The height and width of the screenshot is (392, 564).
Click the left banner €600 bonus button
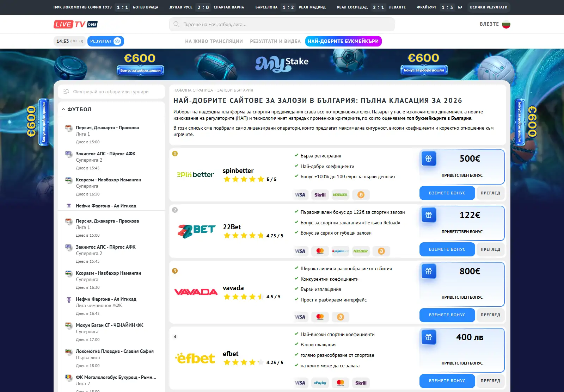140,70
